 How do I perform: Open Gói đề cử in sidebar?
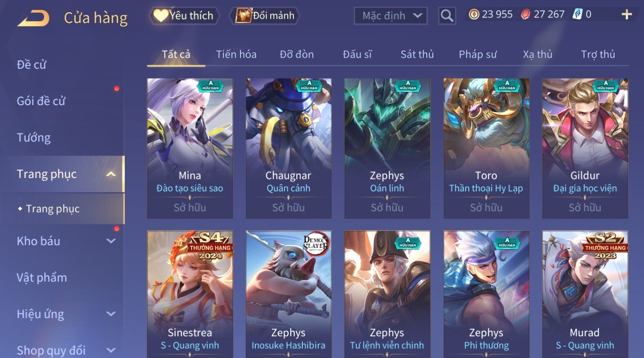click(41, 101)
